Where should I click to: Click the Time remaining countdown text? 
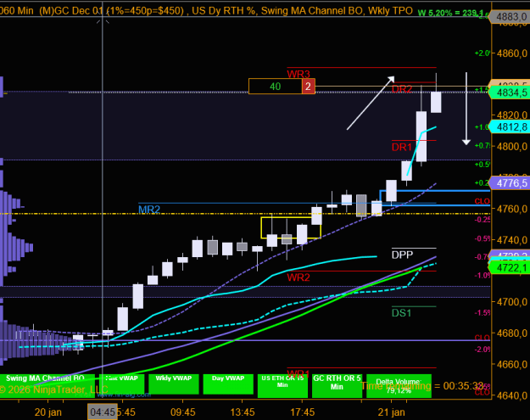(422, 386)
